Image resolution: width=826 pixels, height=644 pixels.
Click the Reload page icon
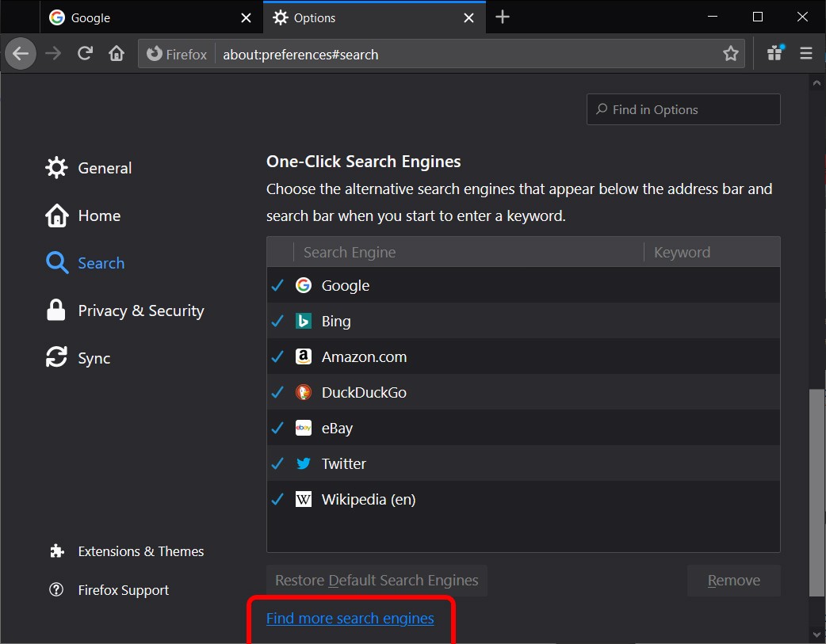[85, 54]
